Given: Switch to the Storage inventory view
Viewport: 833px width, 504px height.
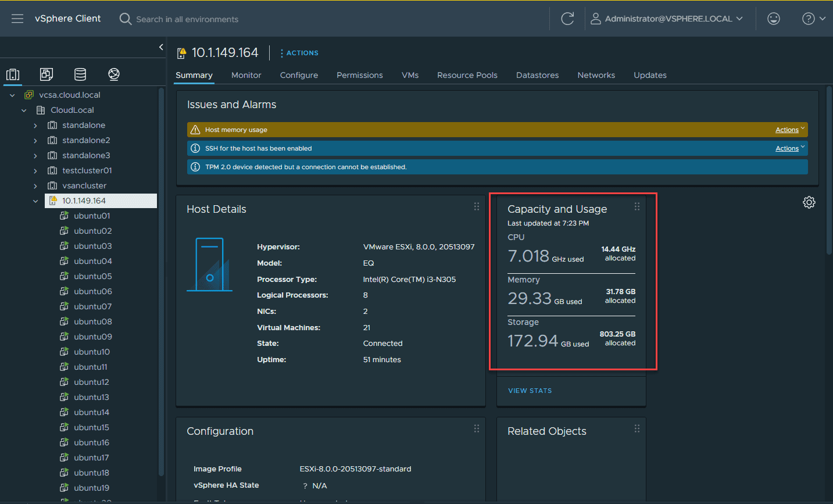Looking at the screenshot, I should [x=80, y=74].
